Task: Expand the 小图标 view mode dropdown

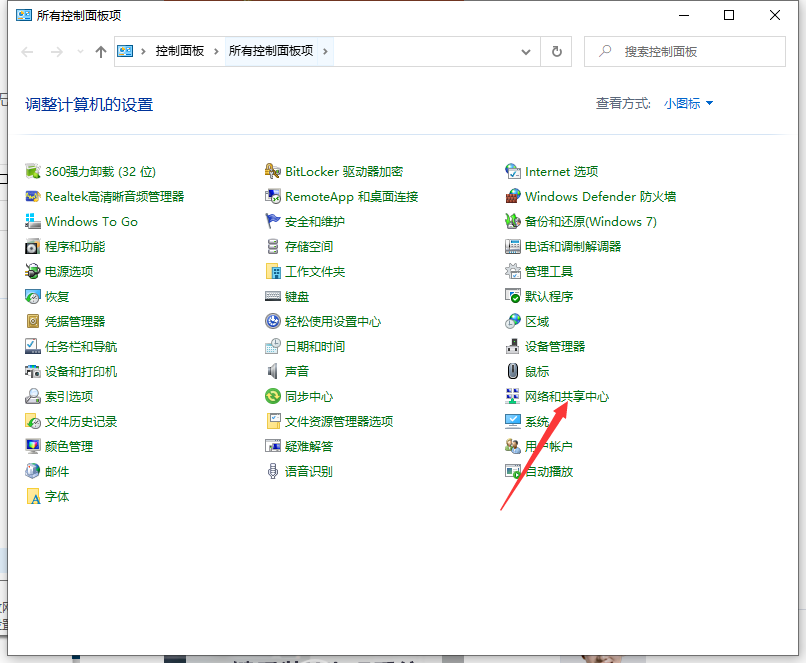Action: (689, 103)
